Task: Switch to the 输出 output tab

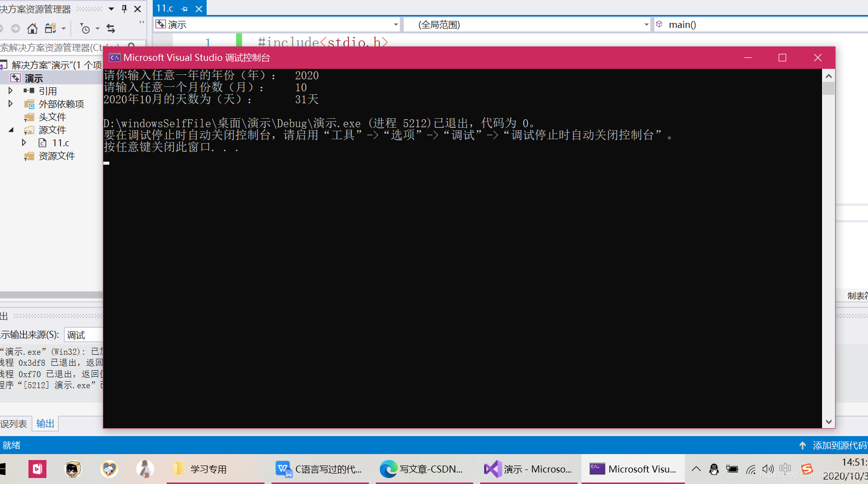Action: pos(45,424)
